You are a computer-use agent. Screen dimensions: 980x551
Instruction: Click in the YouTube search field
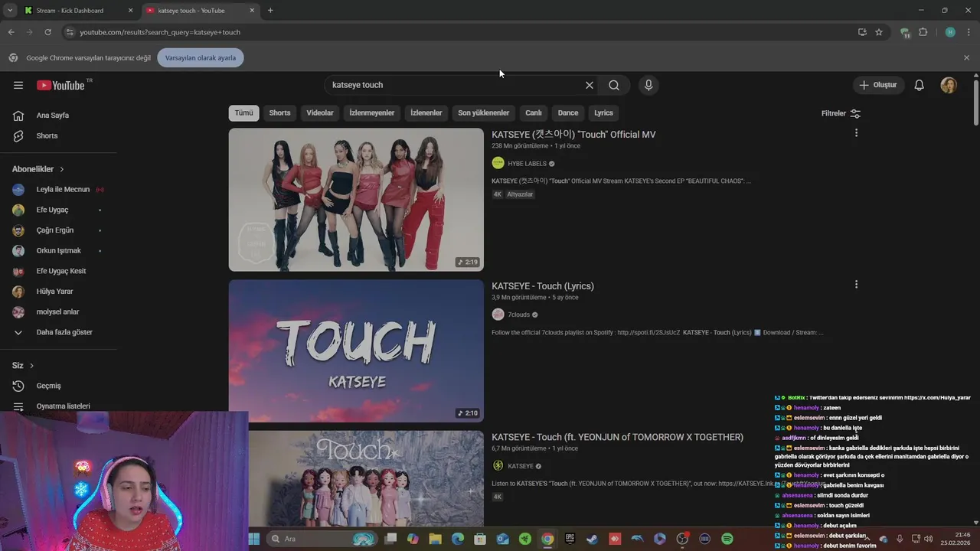pos(456,85)
